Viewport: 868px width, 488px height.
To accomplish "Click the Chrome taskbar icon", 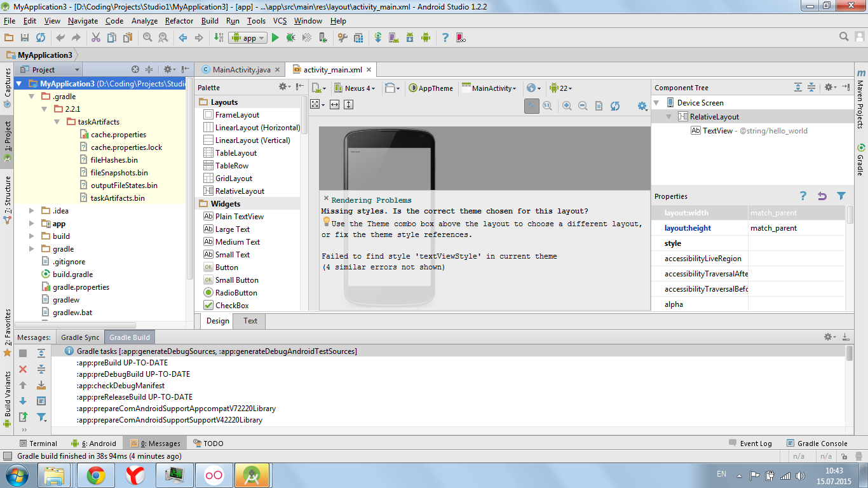I will (96, 475).
